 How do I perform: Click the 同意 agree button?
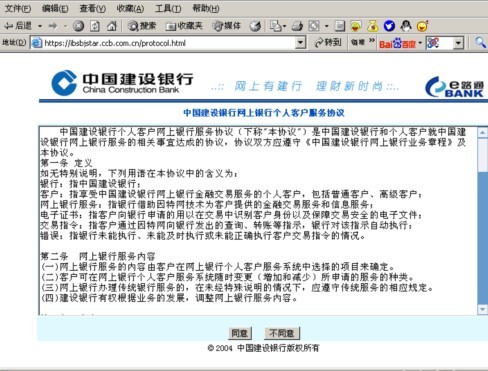[240, 333]
